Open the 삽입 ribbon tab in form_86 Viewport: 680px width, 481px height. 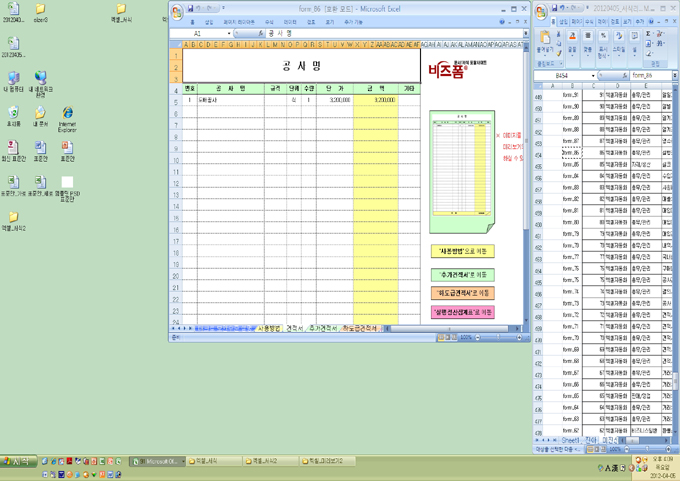click(209, 21)
